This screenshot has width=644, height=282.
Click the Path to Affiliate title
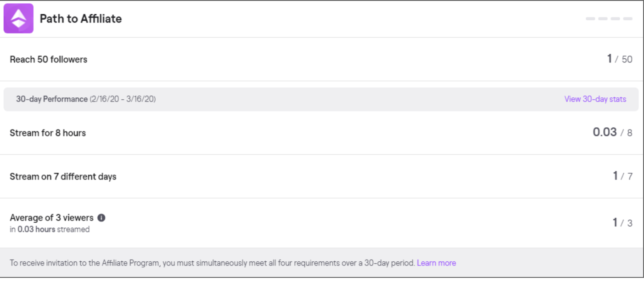[x=81, y=19]
